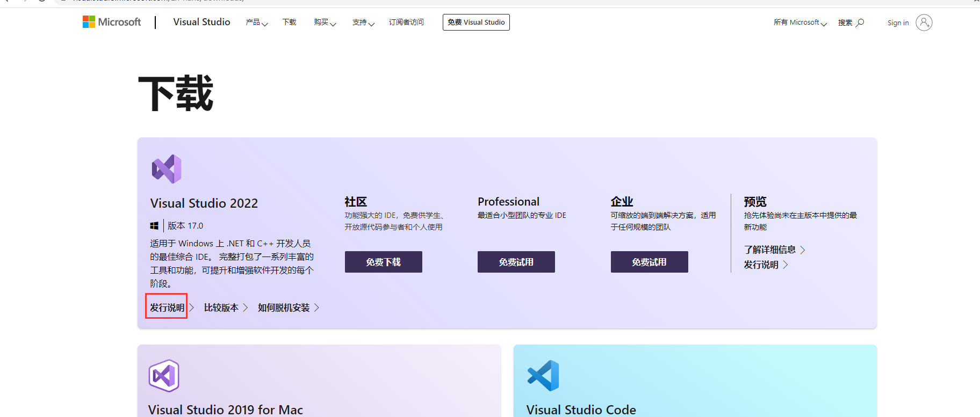Open the 产品 dropdown menu

click(257, 23)
